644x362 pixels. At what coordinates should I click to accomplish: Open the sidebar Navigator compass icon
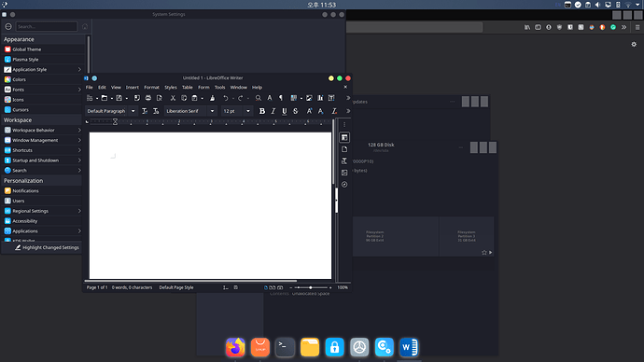pyautogui.click(x=344, y=185)
